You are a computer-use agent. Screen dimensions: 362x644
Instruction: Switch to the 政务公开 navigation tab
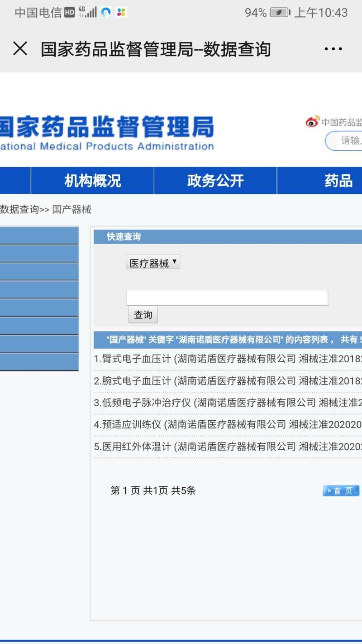tap(215, 181)
